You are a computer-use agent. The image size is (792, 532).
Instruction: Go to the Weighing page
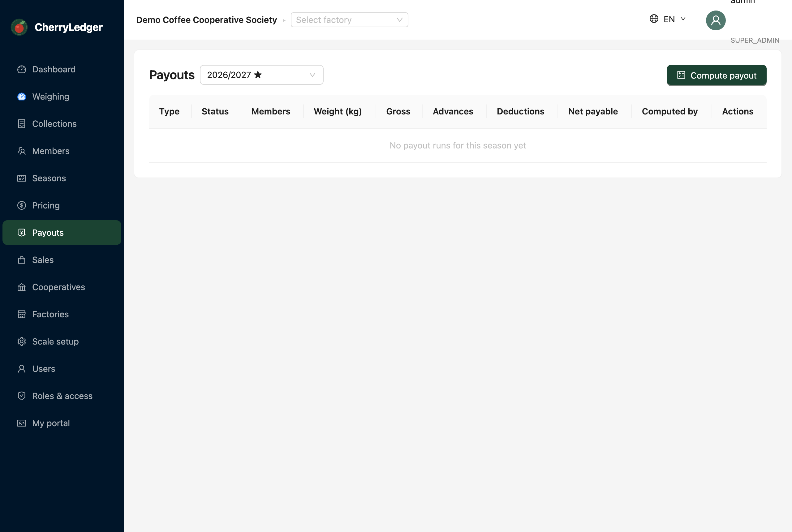point(62,97)
